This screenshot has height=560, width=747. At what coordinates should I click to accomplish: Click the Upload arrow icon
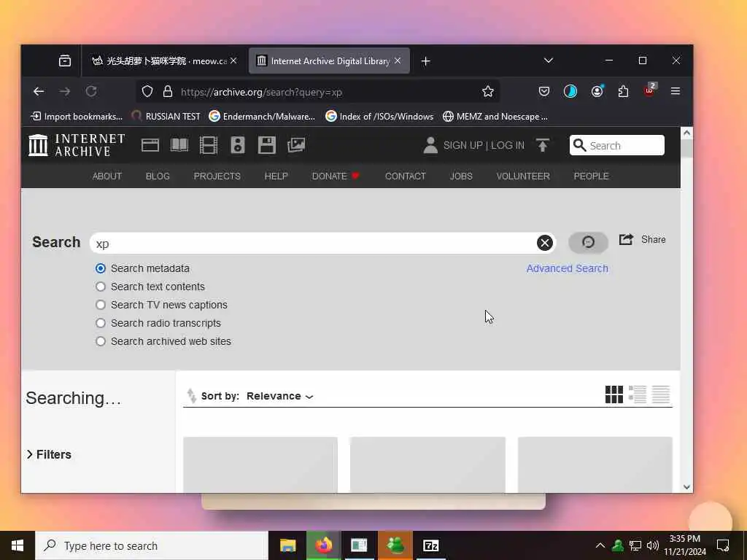(x=542, y=145)
